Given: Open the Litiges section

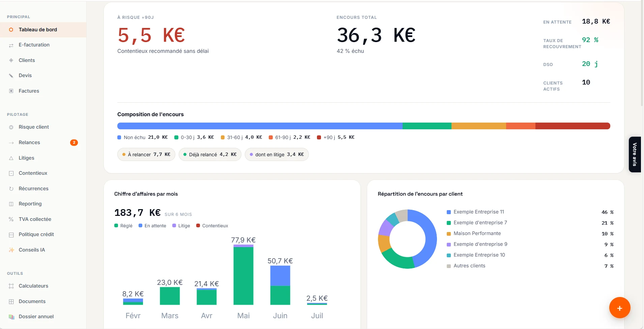Looking at the screenshot, I should pos(43,158).
